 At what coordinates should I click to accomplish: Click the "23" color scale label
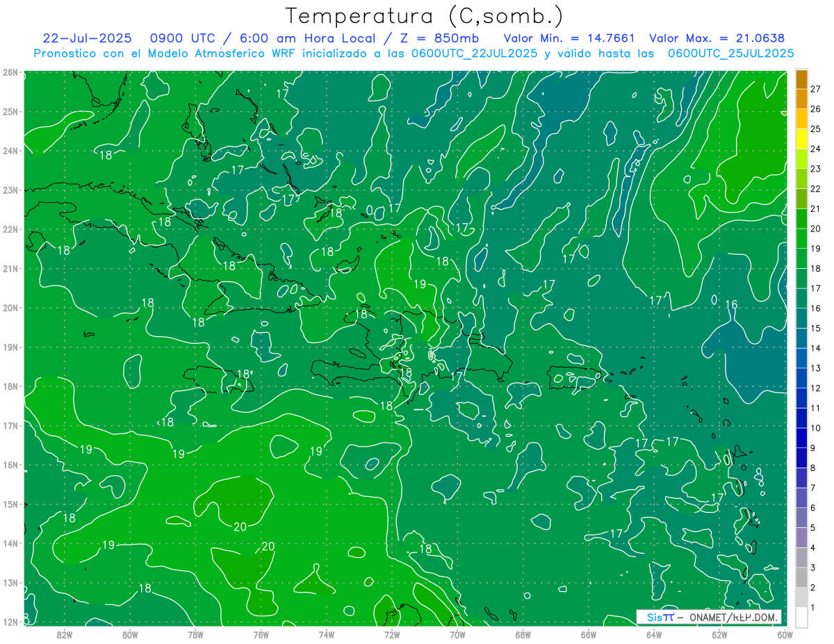click(816, 169)
